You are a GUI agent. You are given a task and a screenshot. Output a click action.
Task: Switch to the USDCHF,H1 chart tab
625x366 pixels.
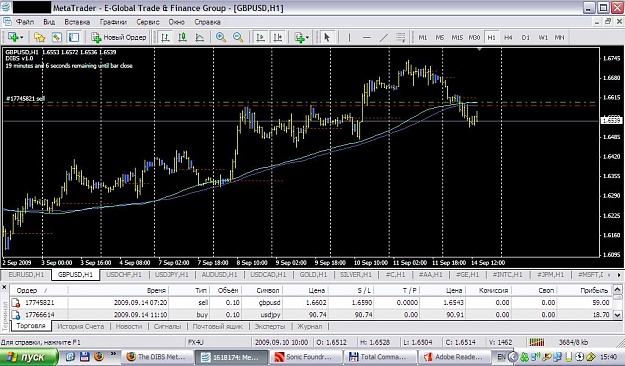coord(124,275)
